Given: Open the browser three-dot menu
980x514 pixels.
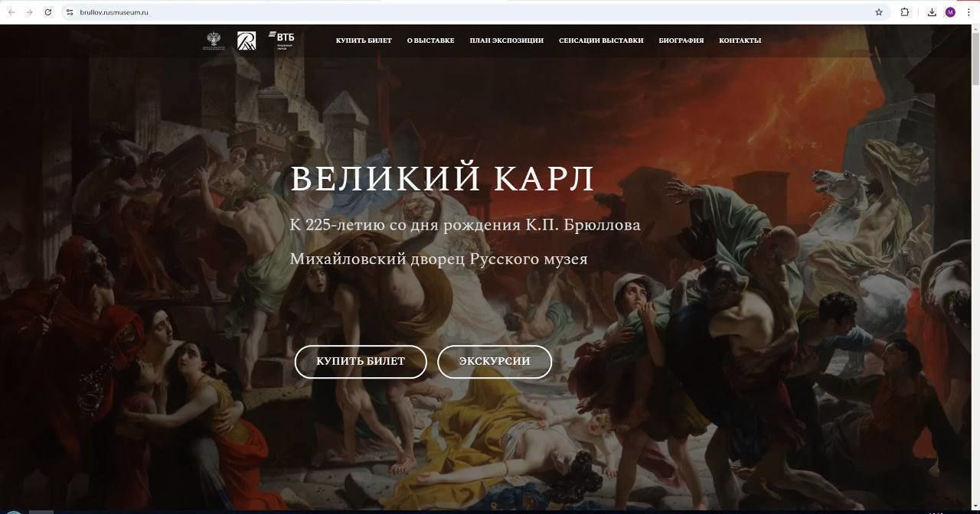Looking at the screenshot, I should [969, 12].
